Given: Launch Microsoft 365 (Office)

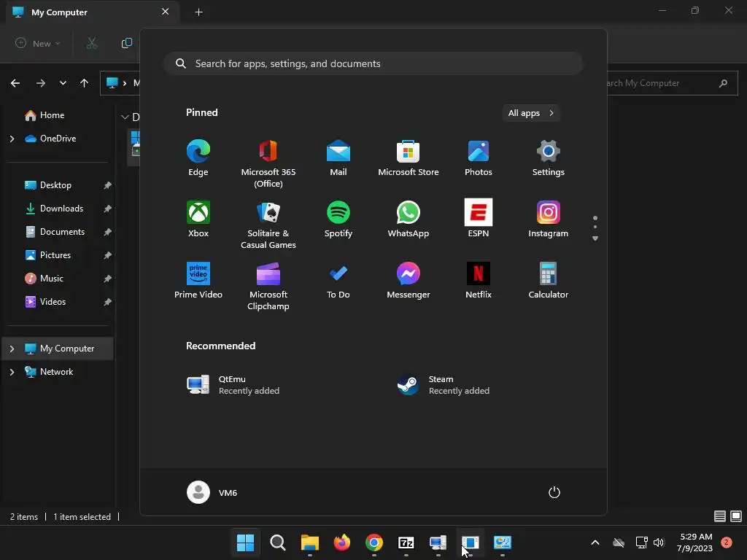Looking at the screenshot, I should [x=268, y=164].
